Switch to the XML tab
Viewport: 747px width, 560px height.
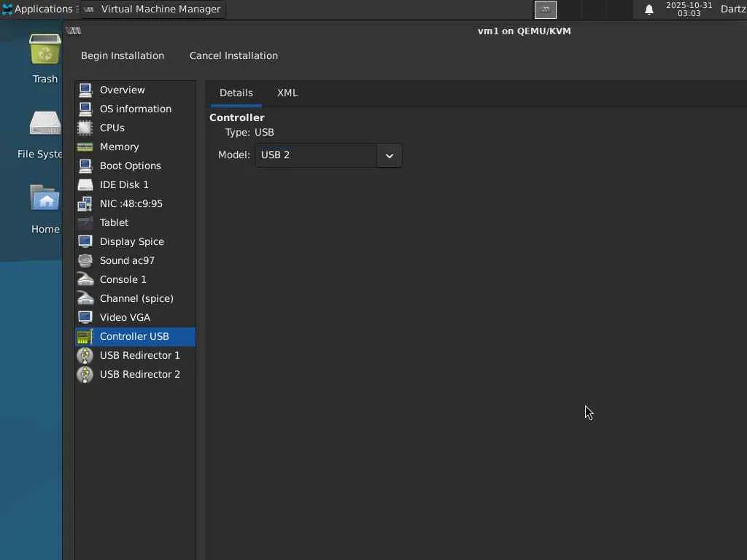click(x=287, y=93)
